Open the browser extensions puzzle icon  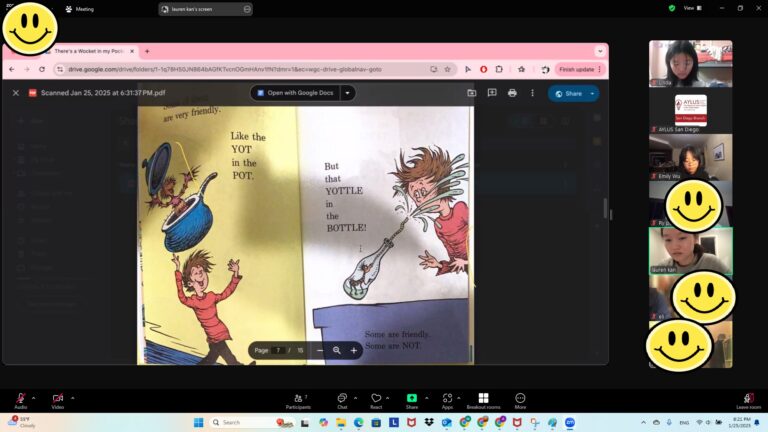(499, 70)
